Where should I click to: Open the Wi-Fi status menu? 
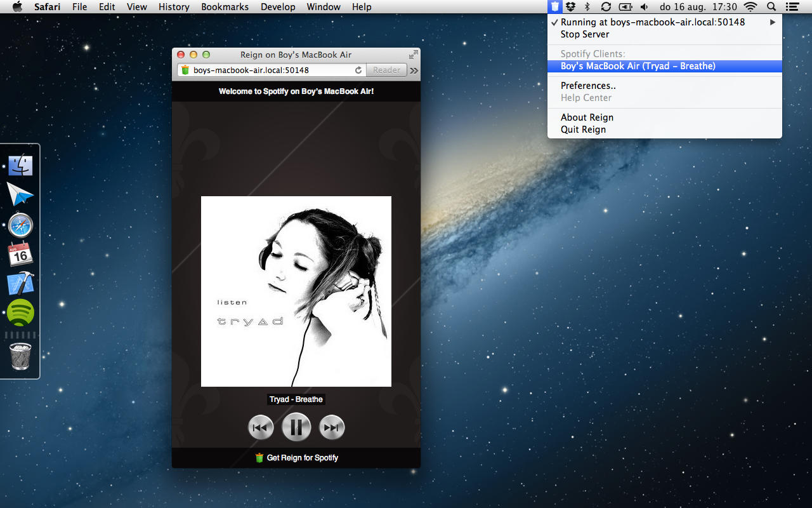click(750, 7)
